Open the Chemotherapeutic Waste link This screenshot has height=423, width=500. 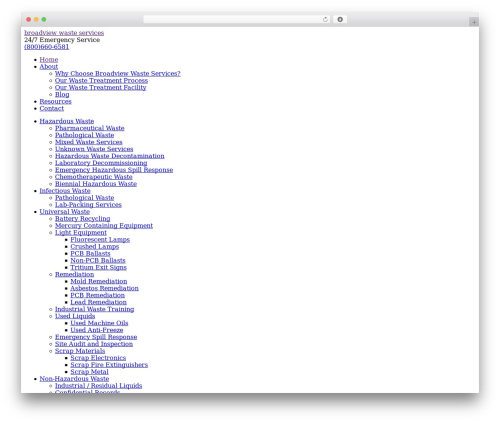click(94, 177)
